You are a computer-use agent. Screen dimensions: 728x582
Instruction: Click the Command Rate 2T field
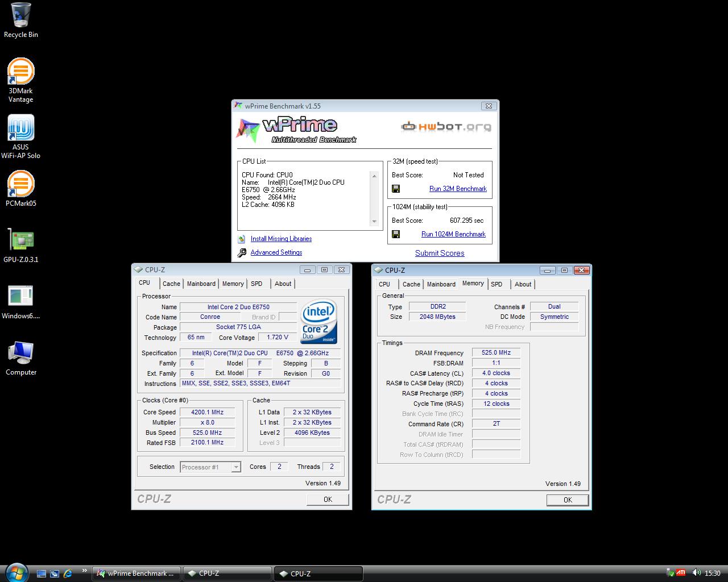pos(496,423)
